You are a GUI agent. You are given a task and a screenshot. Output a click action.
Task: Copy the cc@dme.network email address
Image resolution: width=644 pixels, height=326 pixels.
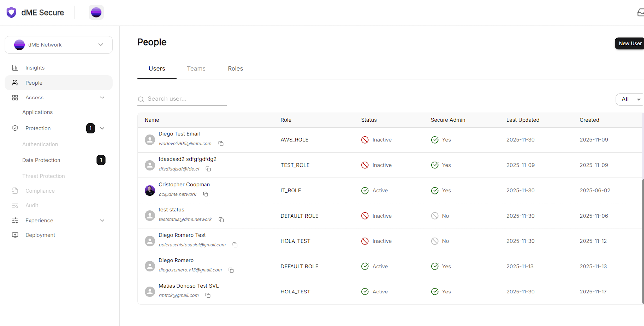(x=205, y=194)
